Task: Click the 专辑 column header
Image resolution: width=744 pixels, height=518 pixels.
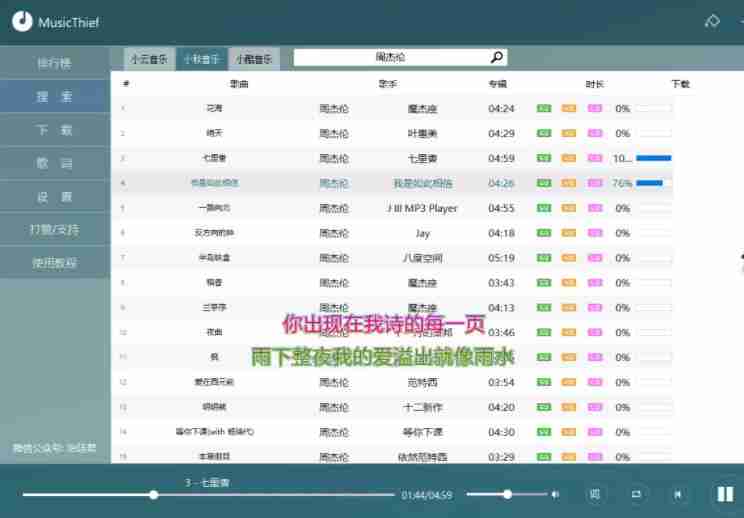Action: coord(498,84)
